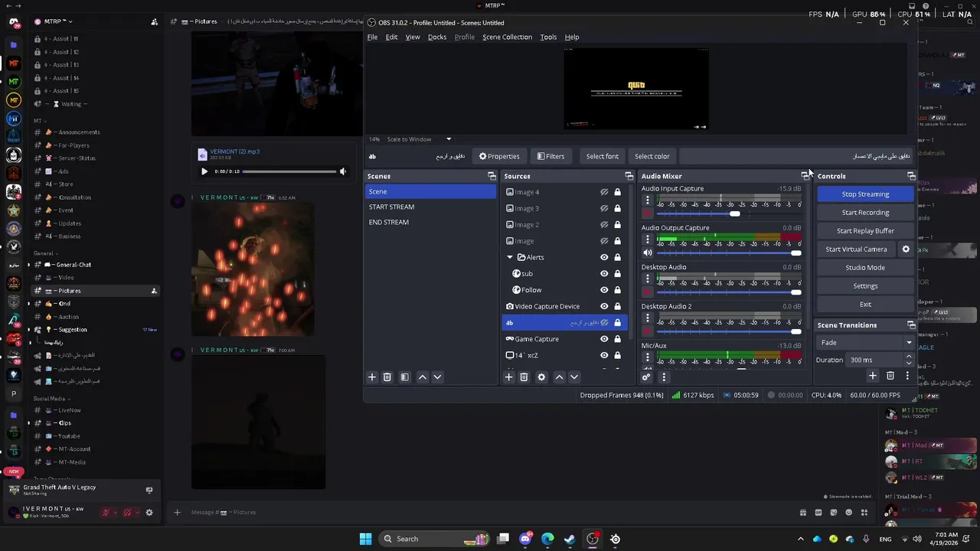Hide the Alerts group

[x=604, y=257]
